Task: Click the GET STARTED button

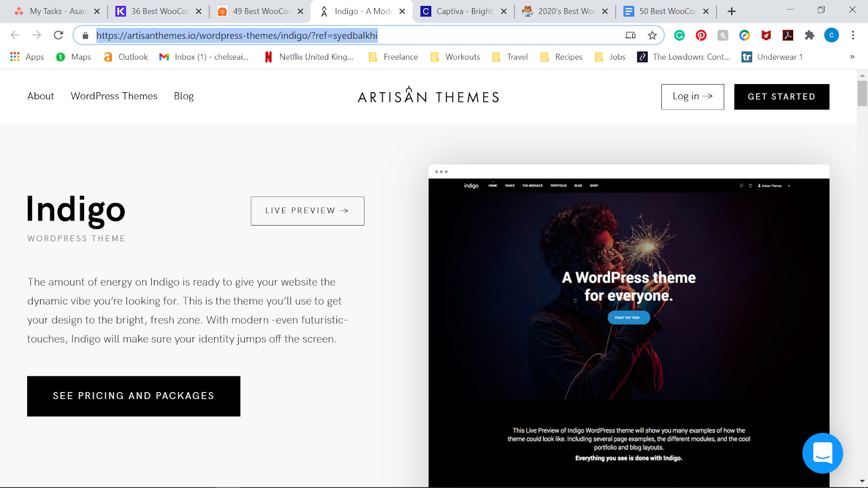Action: pyautogui.click(x=782, y=97)
